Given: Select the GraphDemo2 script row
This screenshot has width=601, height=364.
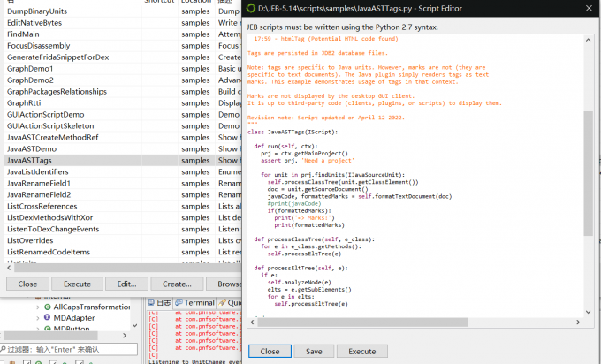Looking at the screenshot, I should pyautogui.click(x=123, y=80).
